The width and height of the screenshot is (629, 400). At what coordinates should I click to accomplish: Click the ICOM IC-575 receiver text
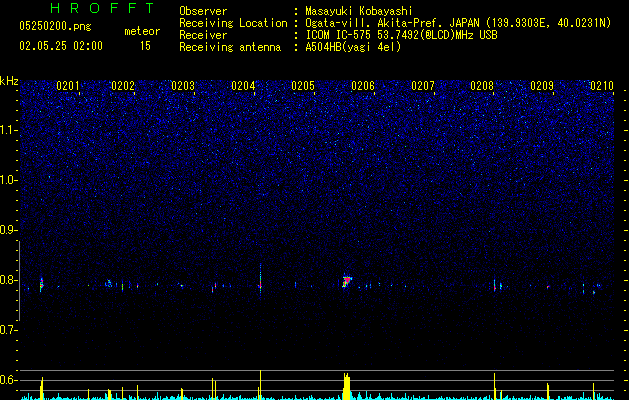click(x=401, y=35)
